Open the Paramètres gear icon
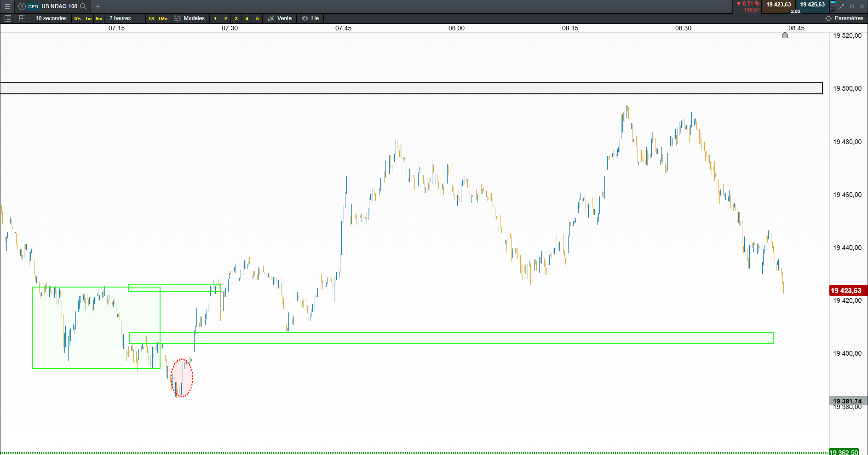Image resolution: width=868 pixels, height=455 pixels. click(x=828, y=18)
